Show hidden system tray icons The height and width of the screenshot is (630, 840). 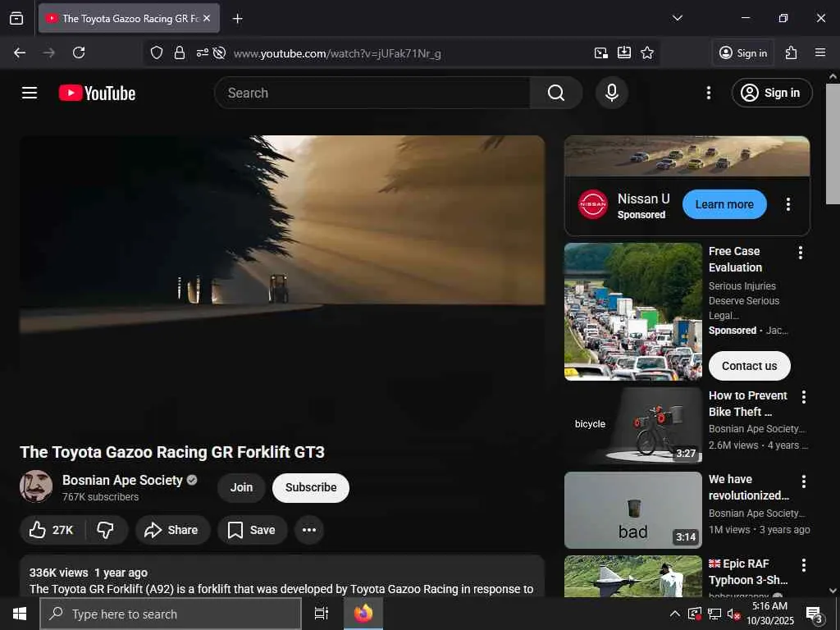[x=675, y=614]
